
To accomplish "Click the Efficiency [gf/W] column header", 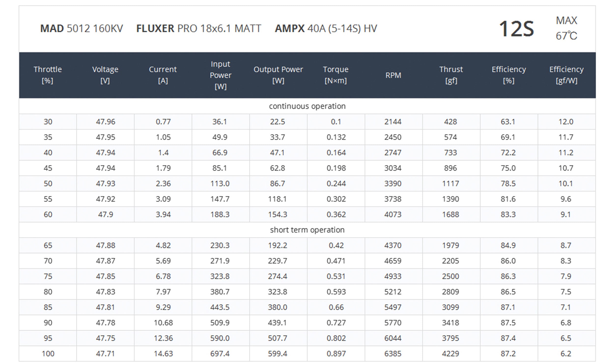I will pos(566,75).
